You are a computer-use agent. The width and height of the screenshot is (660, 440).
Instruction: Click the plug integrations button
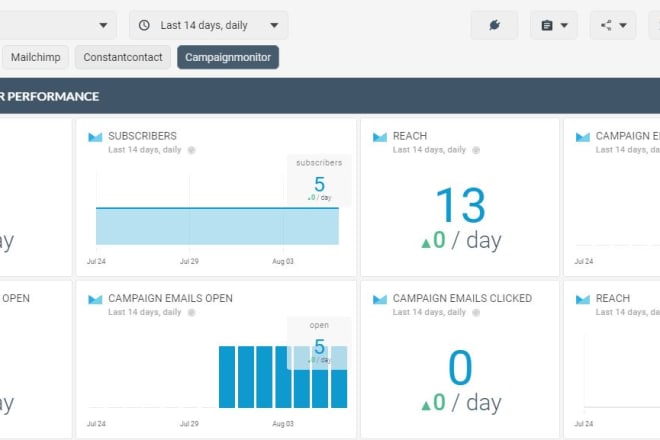494,25
